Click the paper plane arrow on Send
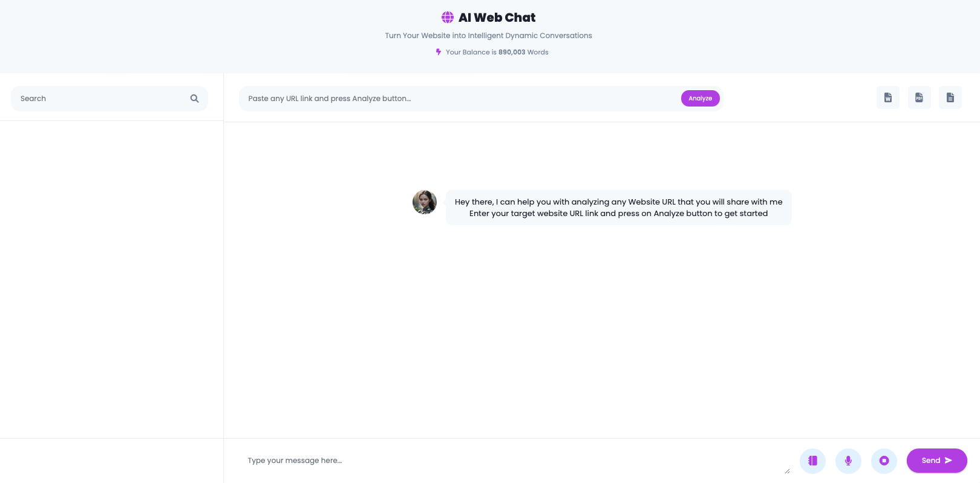Viewport: 980px width, 483px height. pos(949,461)
